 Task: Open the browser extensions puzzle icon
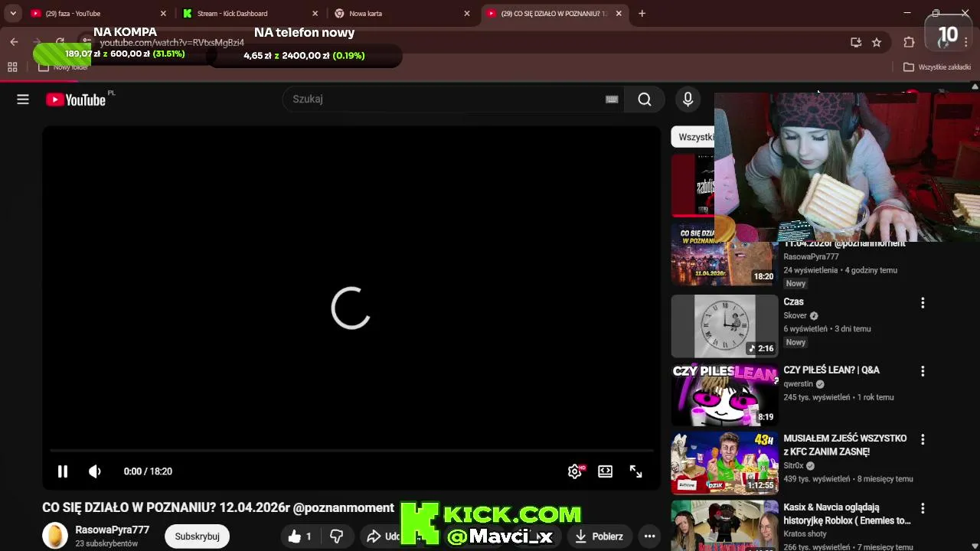pyautogui.click(x=909, y=42)
